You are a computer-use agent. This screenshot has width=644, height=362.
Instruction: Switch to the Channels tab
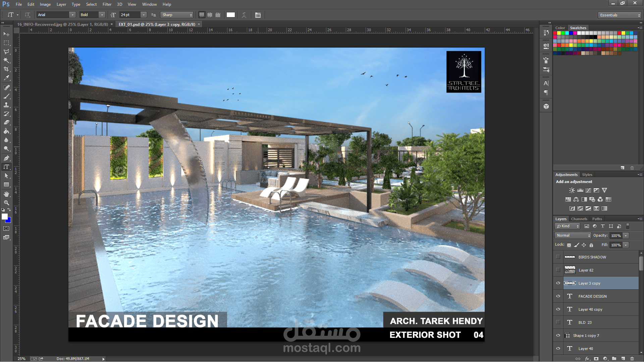coord(579,219)
